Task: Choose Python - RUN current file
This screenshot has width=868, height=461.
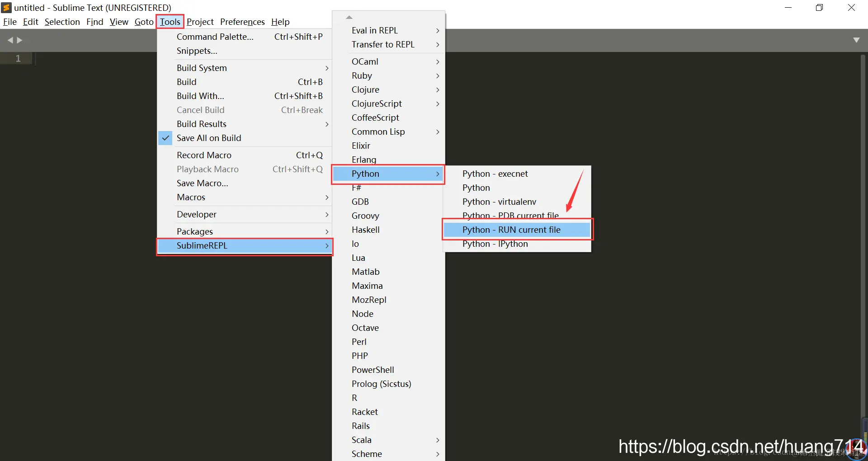Action: click(x=517, y=230)
